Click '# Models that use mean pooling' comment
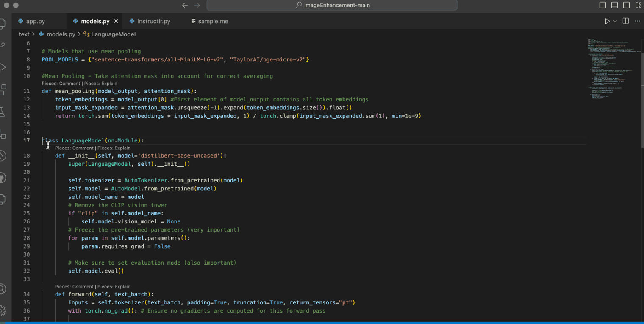The image size is (644, 324). pos(91,51)
